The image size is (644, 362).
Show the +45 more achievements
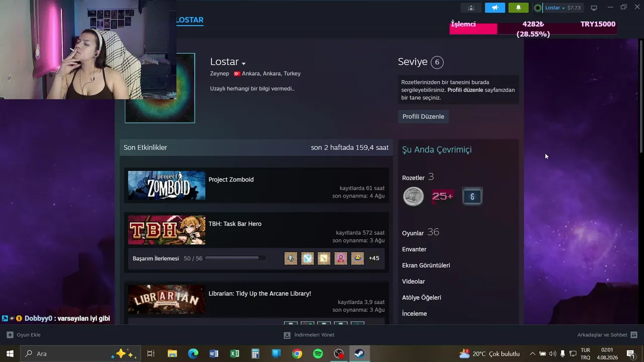374,258
